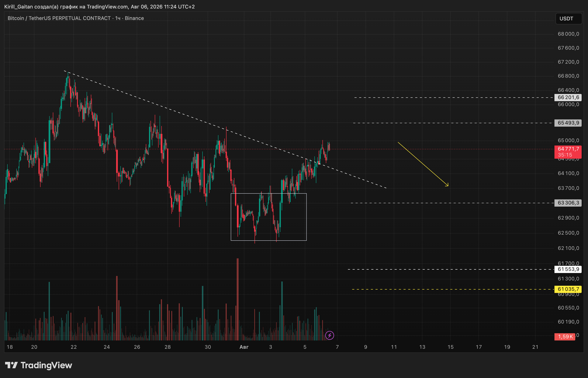
Task: Select the current price label 64 771,7
Action: click(568, 152)
